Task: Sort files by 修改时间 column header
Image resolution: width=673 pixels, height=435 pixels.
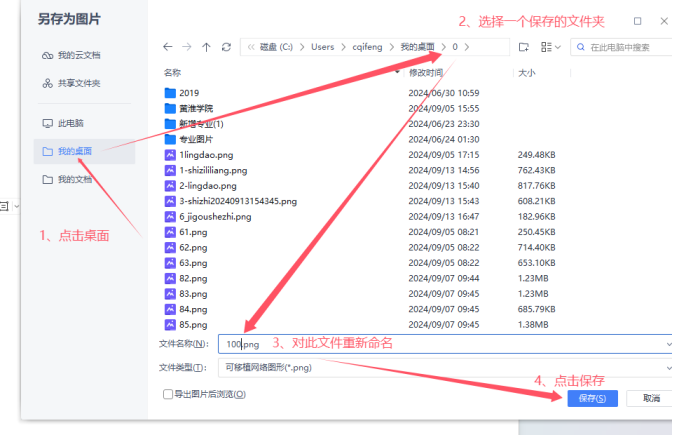Action: (425, 73)
